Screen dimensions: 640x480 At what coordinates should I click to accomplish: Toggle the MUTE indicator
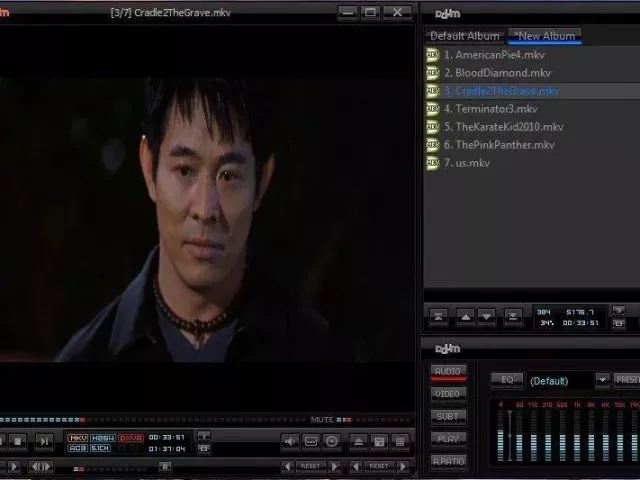click(x=321, y=419)
